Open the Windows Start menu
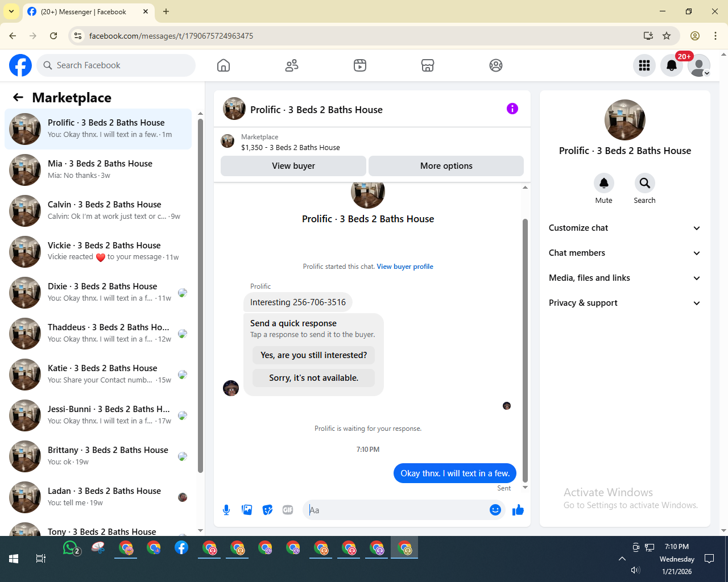This screenshot has height=582, width=728. pos(14,559)
